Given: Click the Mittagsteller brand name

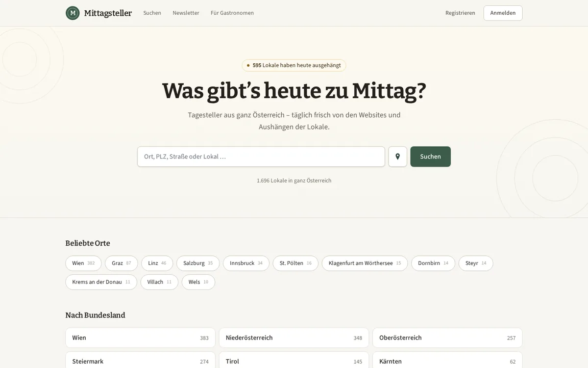Looking at the screenshot, I should pos(108,13).
